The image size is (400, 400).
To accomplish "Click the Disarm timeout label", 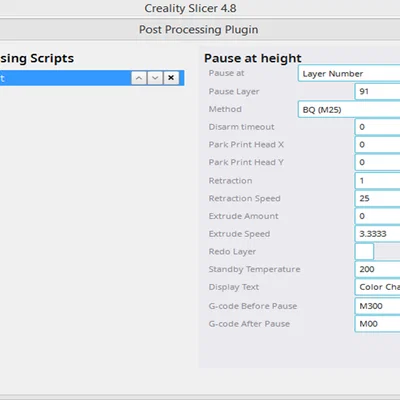I will (x=241, y=127).
